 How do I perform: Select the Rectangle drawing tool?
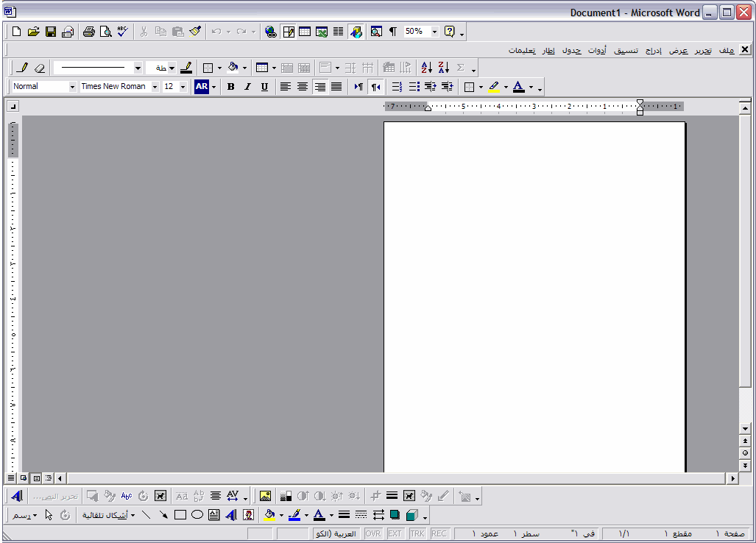(x=180, y=515)
